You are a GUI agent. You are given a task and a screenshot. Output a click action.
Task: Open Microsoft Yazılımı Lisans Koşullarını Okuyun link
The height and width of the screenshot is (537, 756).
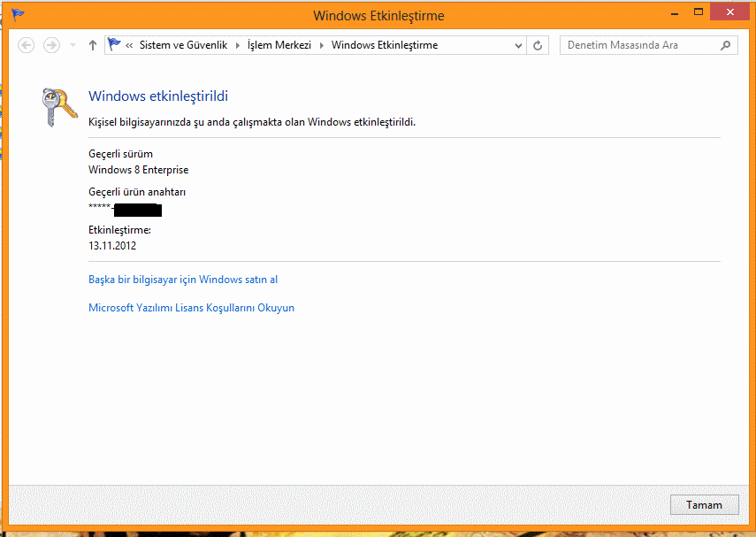point(191,308)
